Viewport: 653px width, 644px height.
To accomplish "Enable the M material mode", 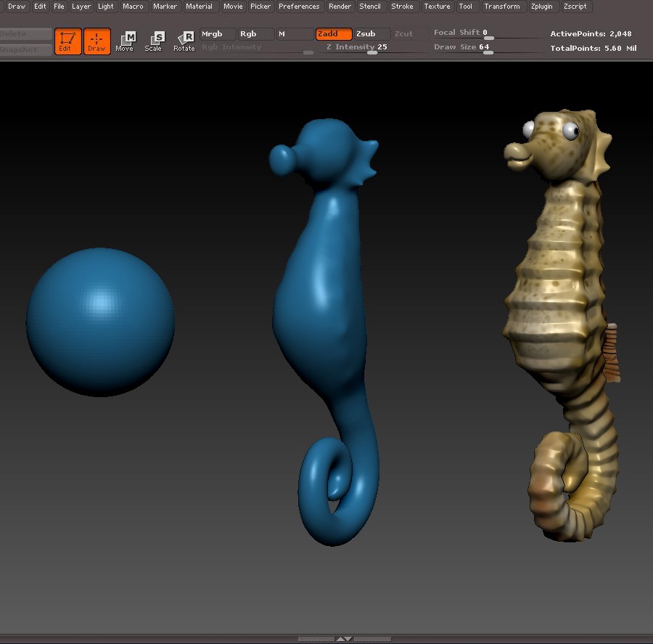I will coord(294,34).
